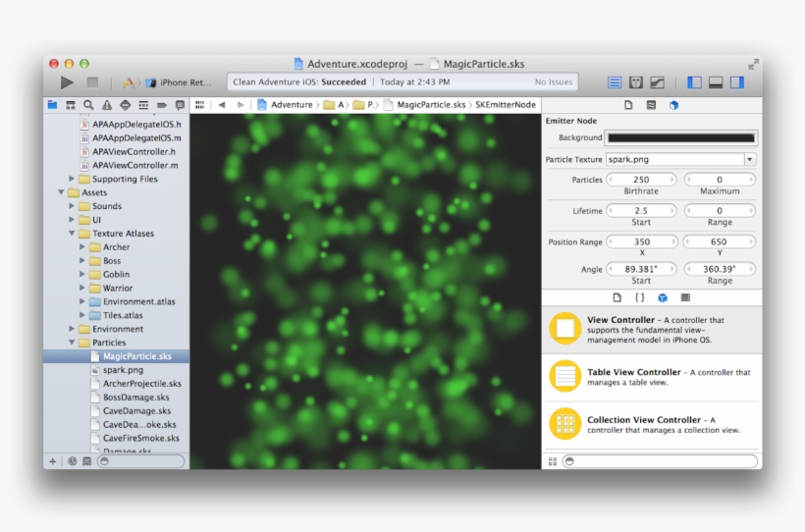
Task: Open the Code Snippet library
Action: coord(640,297)
